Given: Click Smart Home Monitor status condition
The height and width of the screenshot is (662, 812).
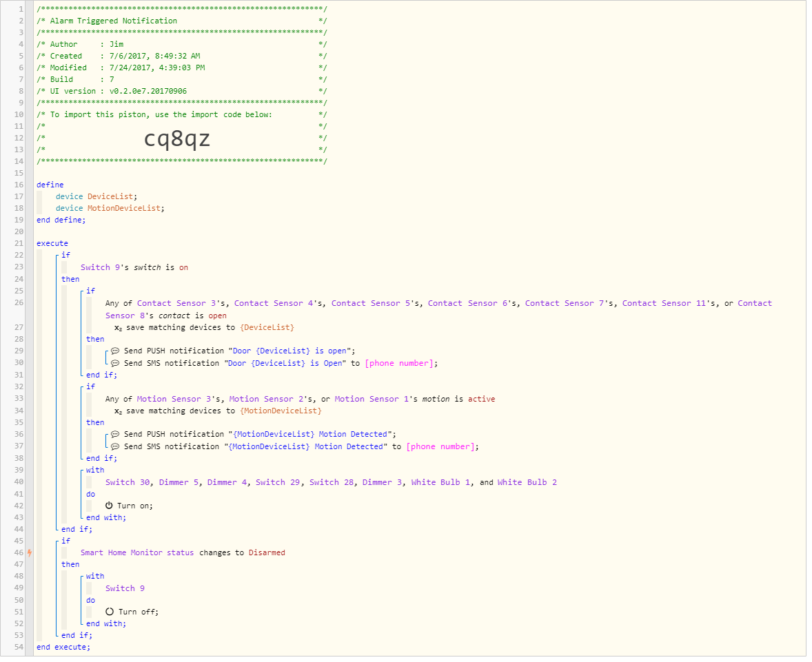Looking at the screenshot, I should point(137,552).
